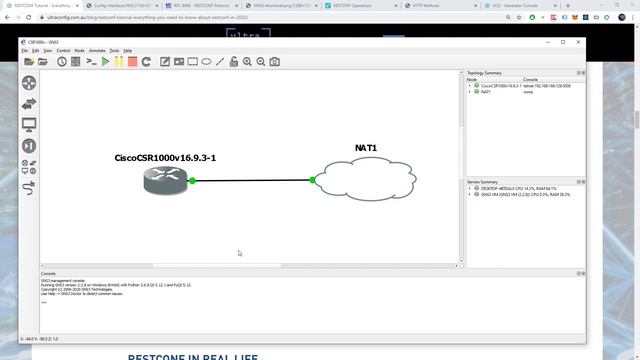Select CiscoCSR1000v entry in Topology Summary

point(501,86)
